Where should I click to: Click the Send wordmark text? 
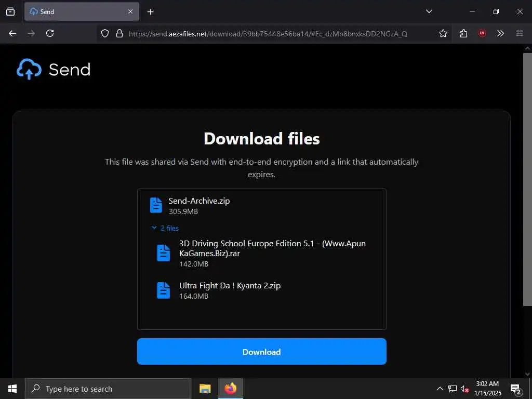(70, 70)
